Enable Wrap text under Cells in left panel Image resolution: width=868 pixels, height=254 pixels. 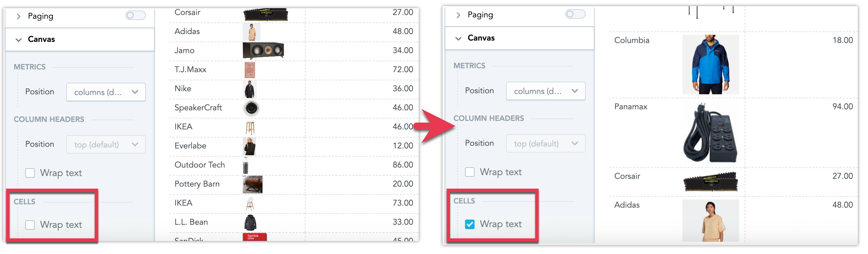[30, 225]
